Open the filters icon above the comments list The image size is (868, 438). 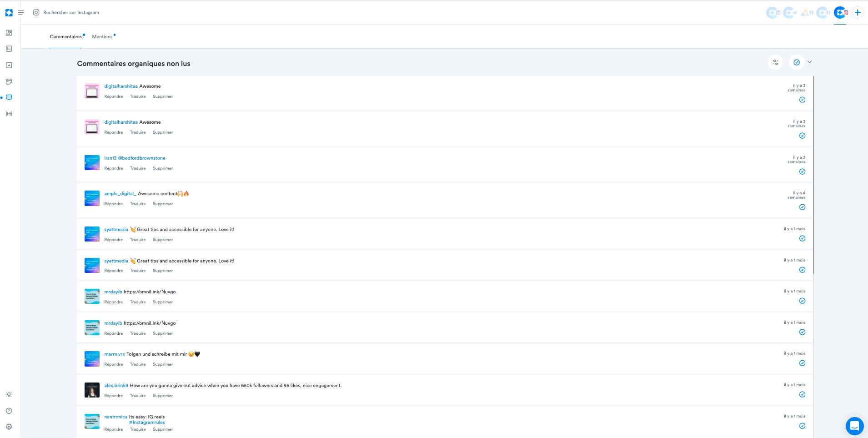point(775,62)
